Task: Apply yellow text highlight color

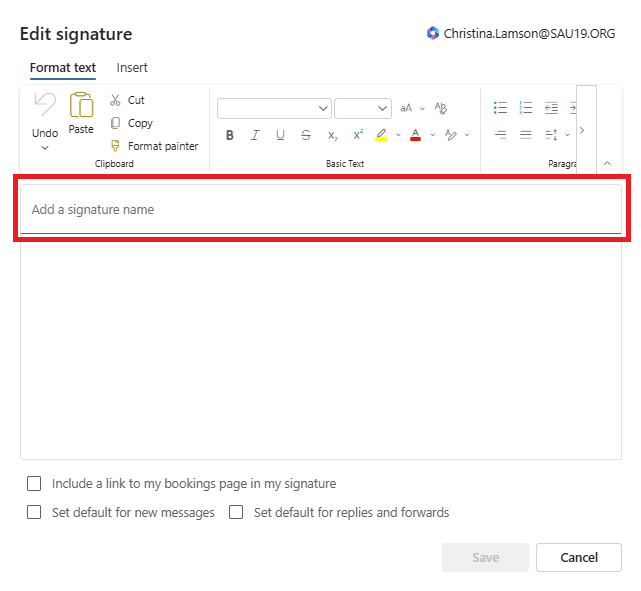Action: point(381,135)
